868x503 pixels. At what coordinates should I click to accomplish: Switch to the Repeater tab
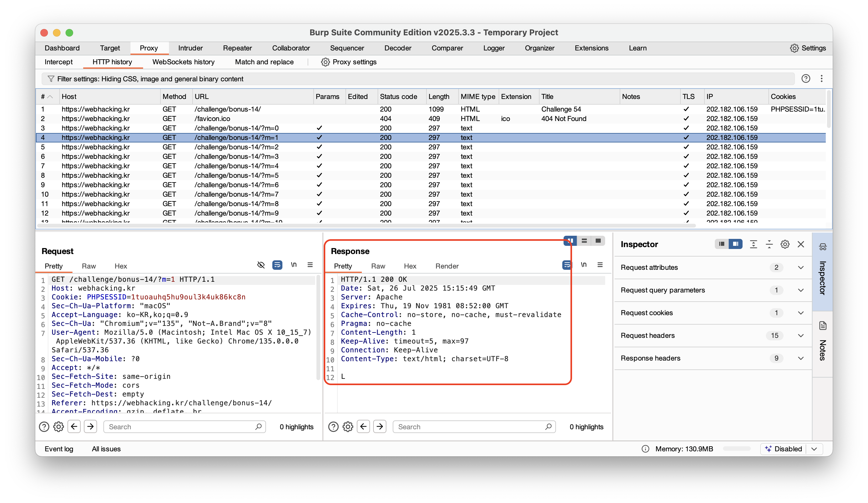tap(237, 48)
